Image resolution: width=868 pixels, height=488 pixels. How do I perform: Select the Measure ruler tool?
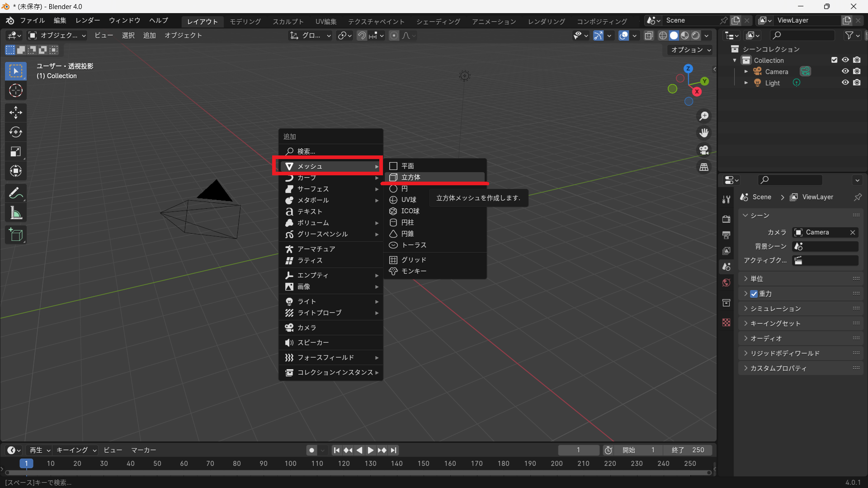(x=16, y=213)
